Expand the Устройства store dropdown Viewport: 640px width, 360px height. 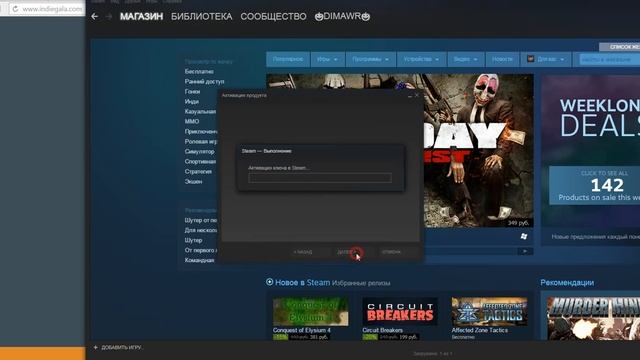pyautogui.click(x=421, y=59)
